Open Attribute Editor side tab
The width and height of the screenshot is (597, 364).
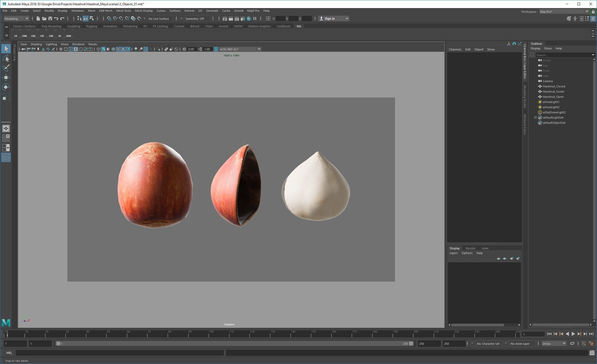point(525,125)
